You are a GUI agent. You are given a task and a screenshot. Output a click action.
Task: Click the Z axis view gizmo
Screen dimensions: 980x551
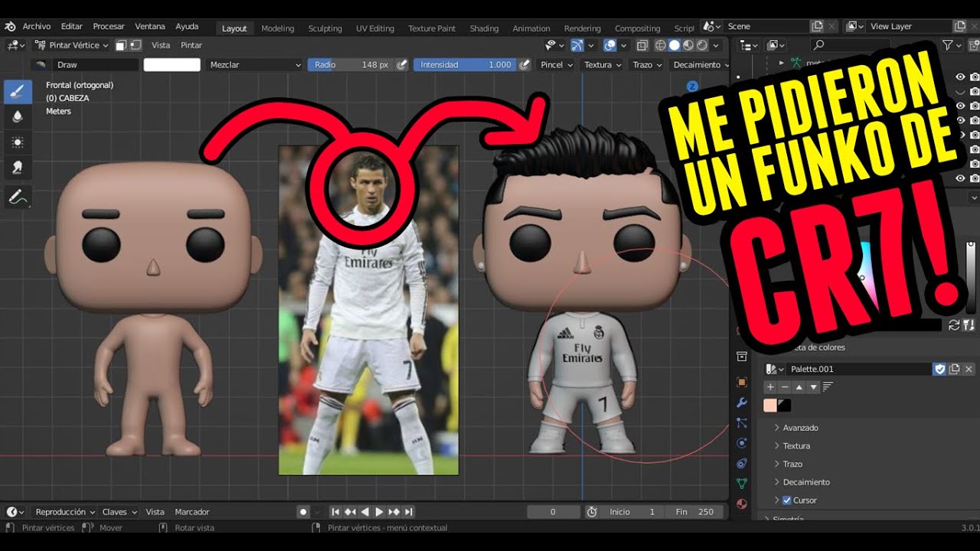(x=692, y=86)
